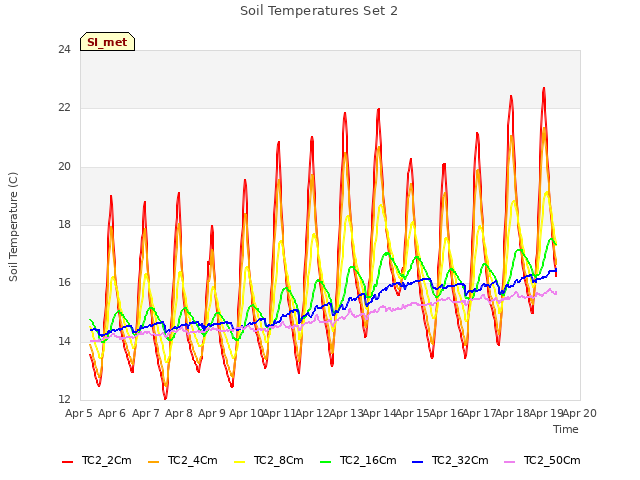Click the Apr 5 x-axis tick label

[x=79, y=413]
